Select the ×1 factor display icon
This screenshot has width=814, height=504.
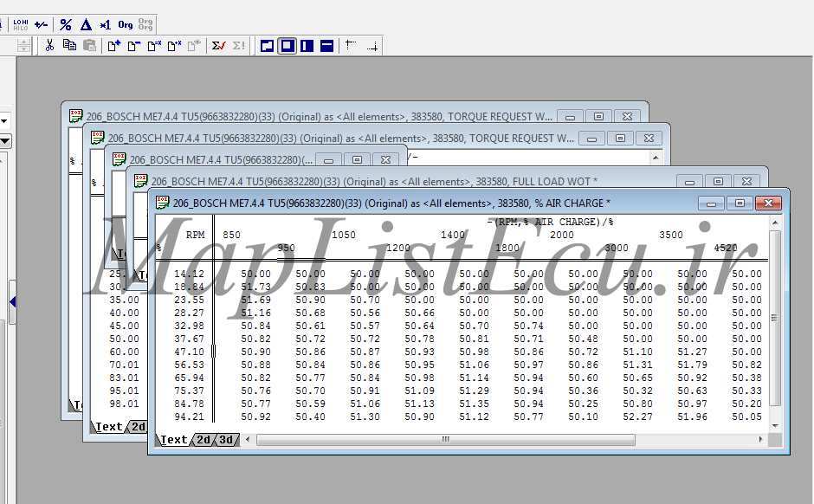(106, 24)
